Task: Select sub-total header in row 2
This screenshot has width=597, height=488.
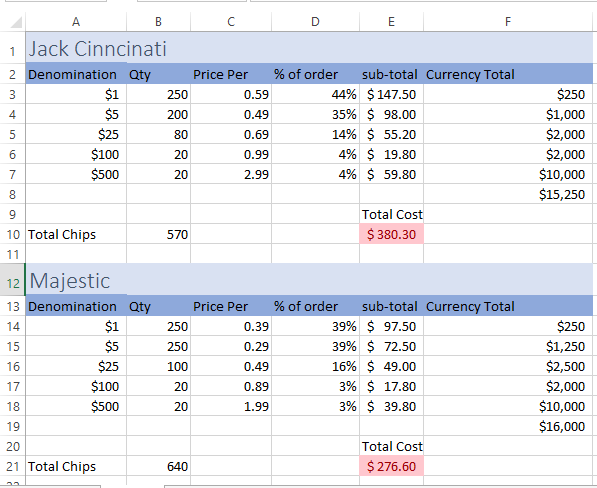Action: 391,74
